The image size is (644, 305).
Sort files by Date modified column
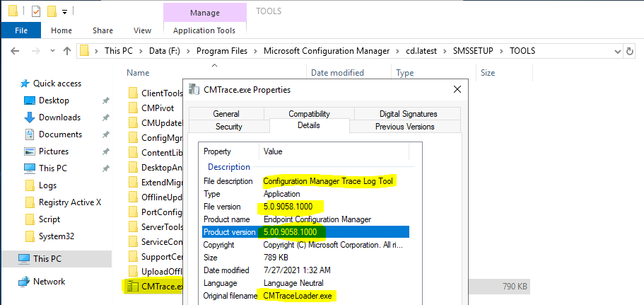click(337, 73)
